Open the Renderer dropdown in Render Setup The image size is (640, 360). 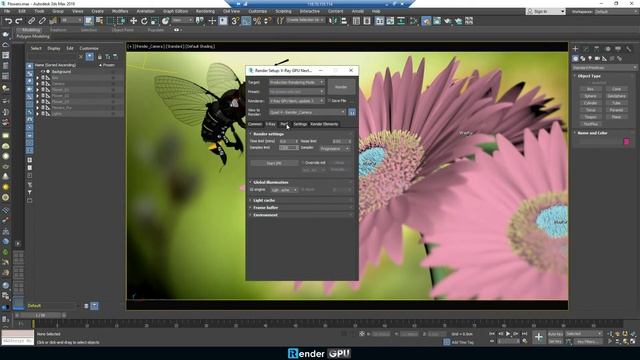tap(297, 100)
